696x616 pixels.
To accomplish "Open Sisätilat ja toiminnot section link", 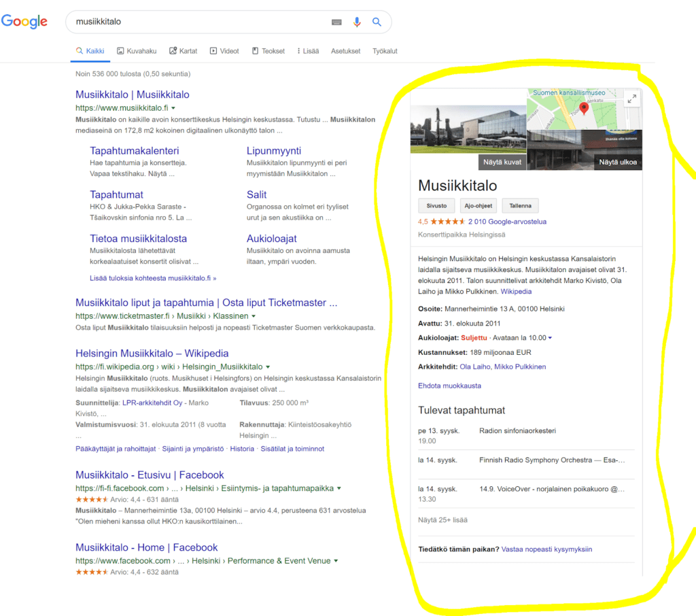I will tap(292, 449).
